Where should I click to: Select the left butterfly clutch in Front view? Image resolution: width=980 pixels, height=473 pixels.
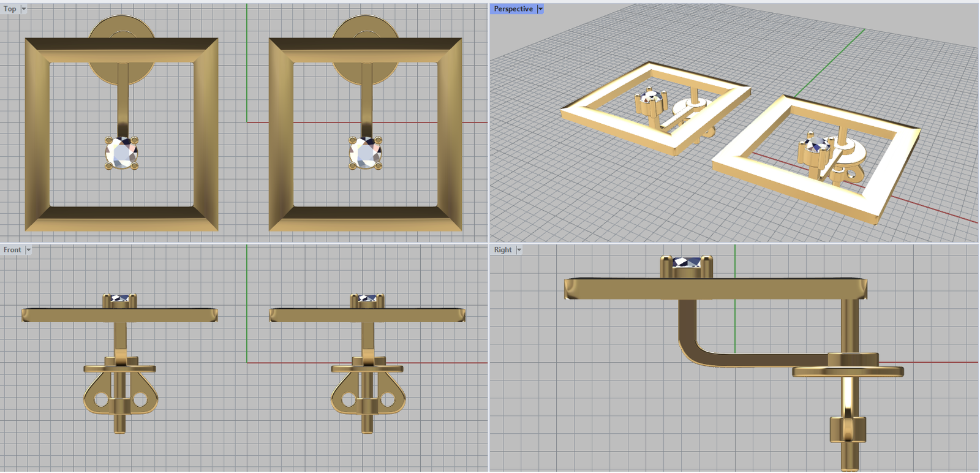click(120, 392)
